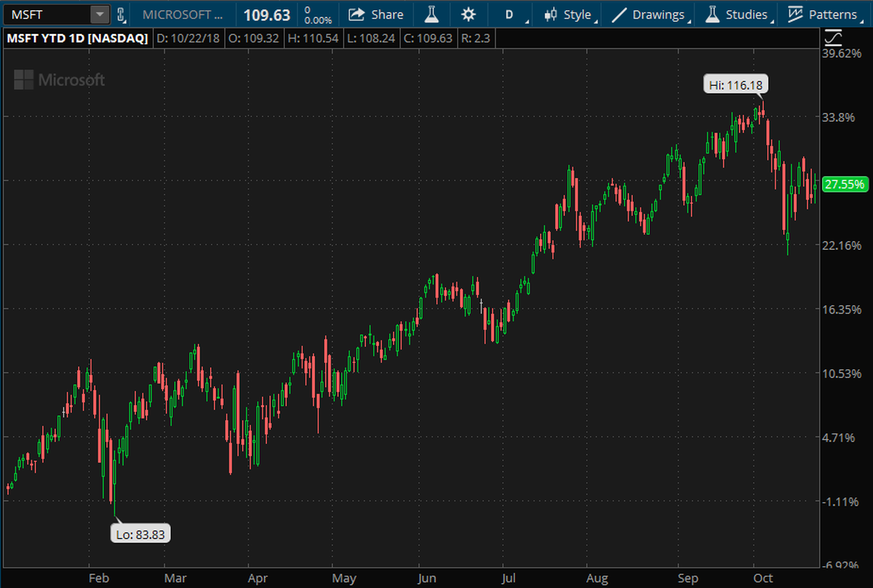This screenshot has height=588, width=873.
Task: Click the Lo: 83.83 price bubble
Action: (x=140, y=534)
